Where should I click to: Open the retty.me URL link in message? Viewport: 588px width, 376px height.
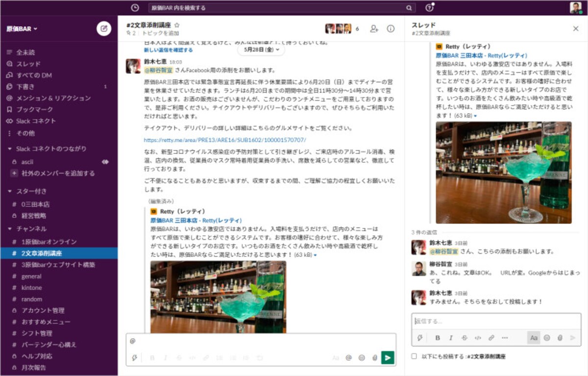(225, 140)
